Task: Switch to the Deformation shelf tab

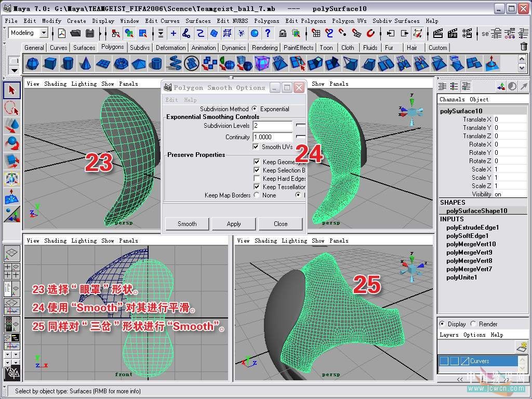Action: 170,47
